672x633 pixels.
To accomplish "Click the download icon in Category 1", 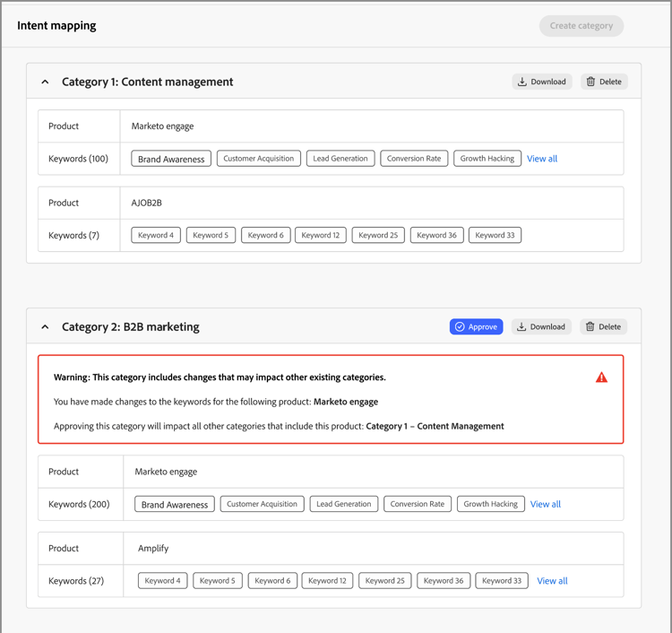I will (522, 82).
